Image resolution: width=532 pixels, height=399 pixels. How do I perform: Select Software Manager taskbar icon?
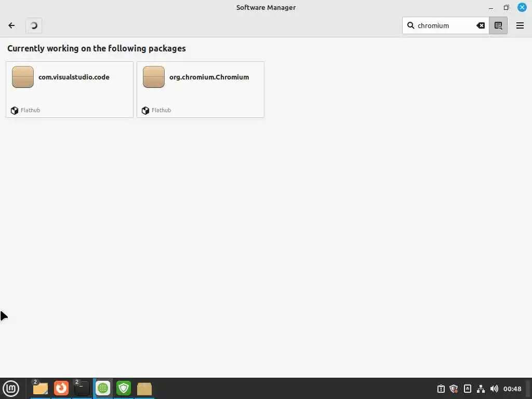pos(103,389)
